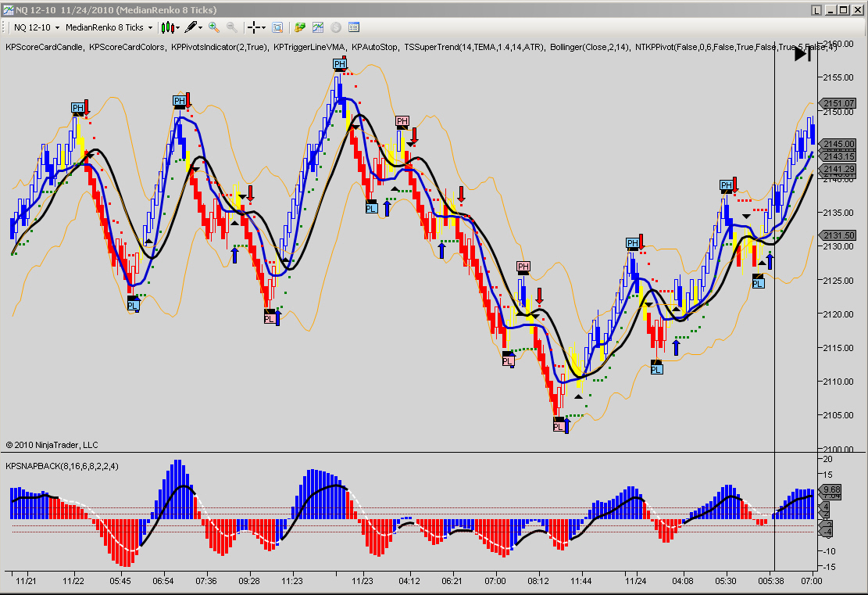Click the 08:12 time axis label
This screenshot has width=868, height=595.
tap(538, 581)
